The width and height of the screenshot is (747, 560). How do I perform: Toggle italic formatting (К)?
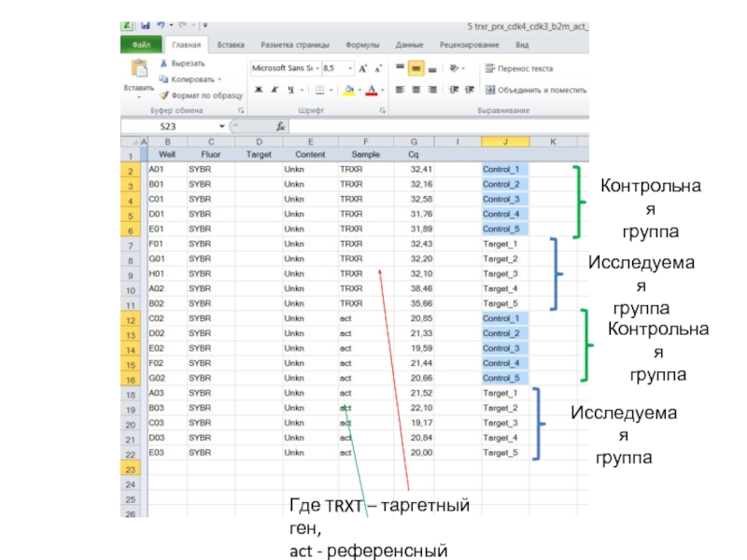274,90
